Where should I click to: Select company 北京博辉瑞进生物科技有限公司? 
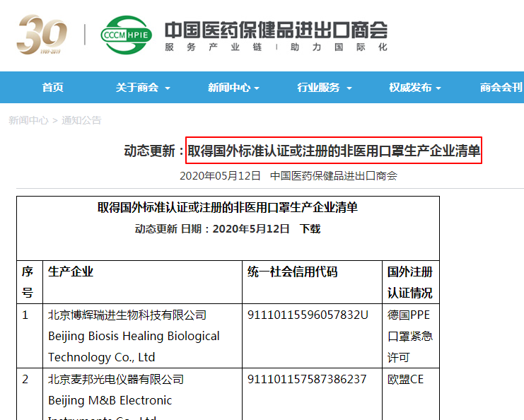click(127, 315)
